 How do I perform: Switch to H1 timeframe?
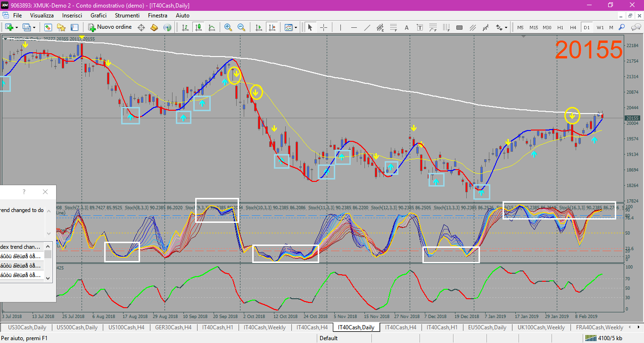point(560,27)
